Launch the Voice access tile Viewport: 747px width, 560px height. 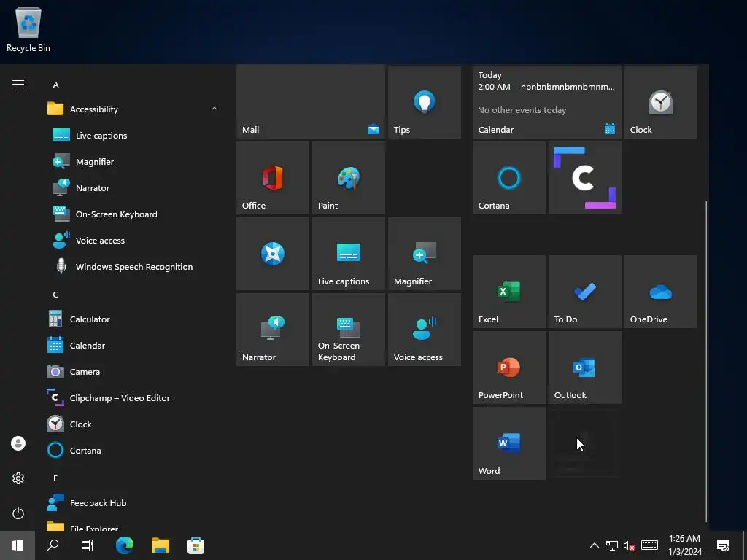pyautogui.click(x=425, y=330)
